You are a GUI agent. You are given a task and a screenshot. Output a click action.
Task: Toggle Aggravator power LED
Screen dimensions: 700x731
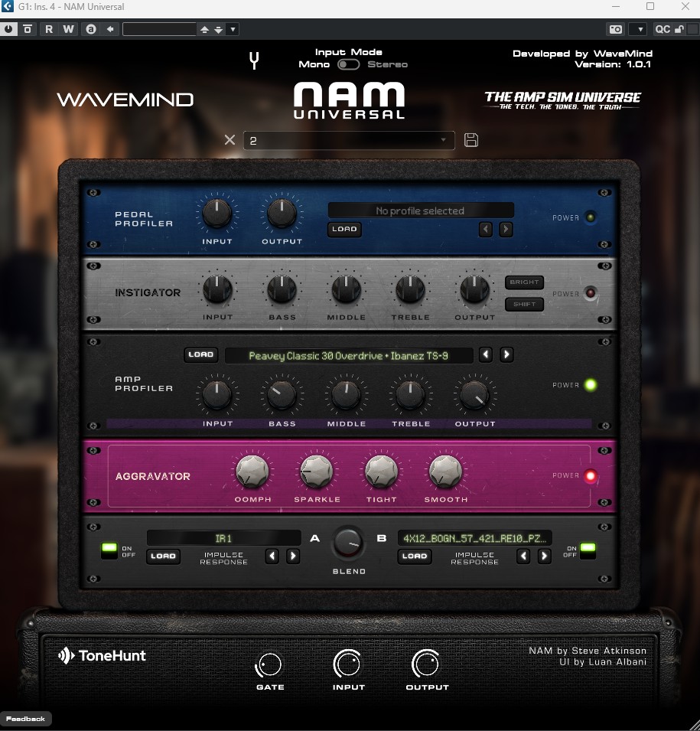591,476
